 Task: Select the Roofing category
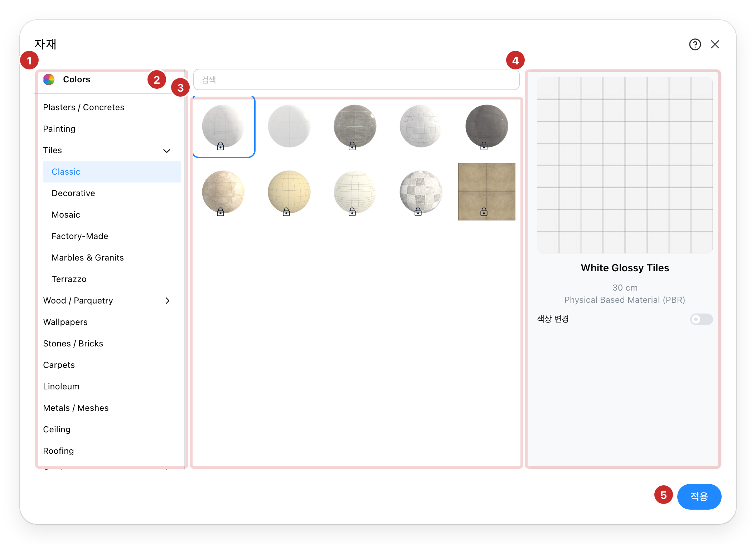(58, 451)
